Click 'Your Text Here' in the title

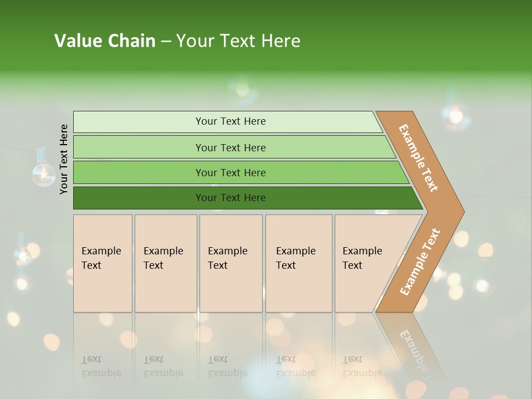point(238,40)
